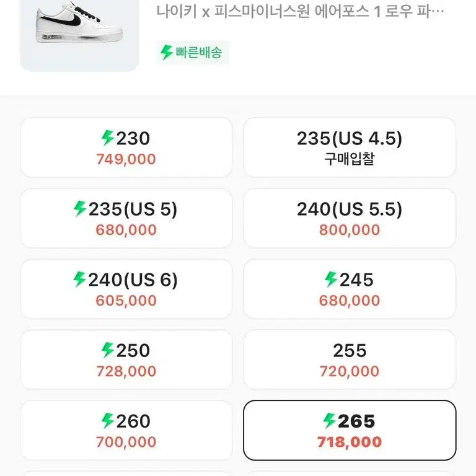Select size 250 priced 728,000
Viewport: 476px width, 476px height.
click(x=126, y=359)
